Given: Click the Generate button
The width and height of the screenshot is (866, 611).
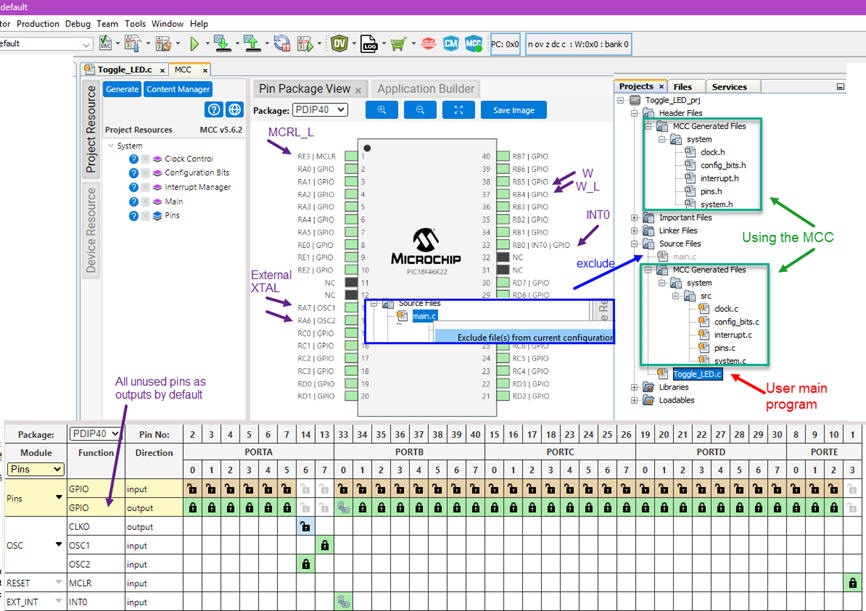Looking at the screenshot, I should click(122, 89).
